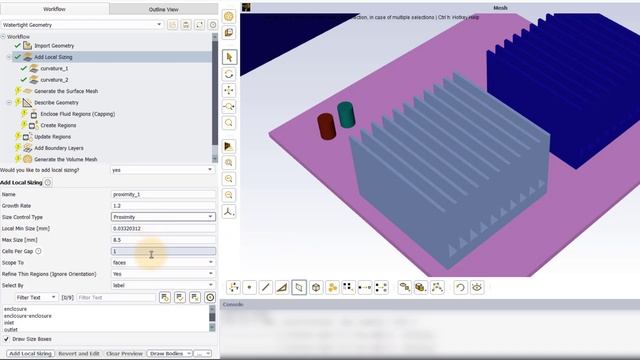The width and height of the screenshot is (640, 360).
Task: Collapse the Add Local Sizing tree node
Action: coord(9,57)
